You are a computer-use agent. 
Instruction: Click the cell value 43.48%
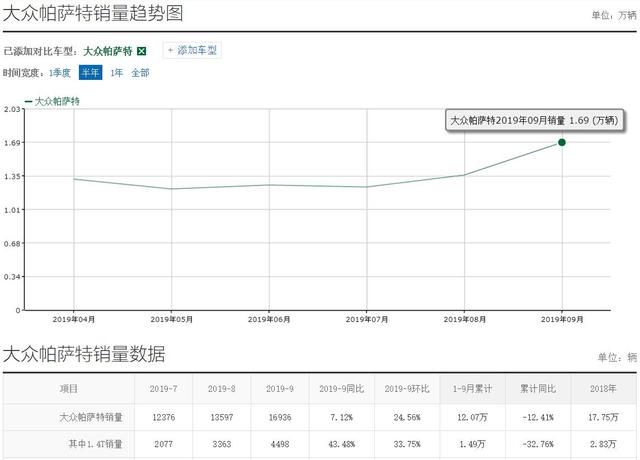coord(342,444)
